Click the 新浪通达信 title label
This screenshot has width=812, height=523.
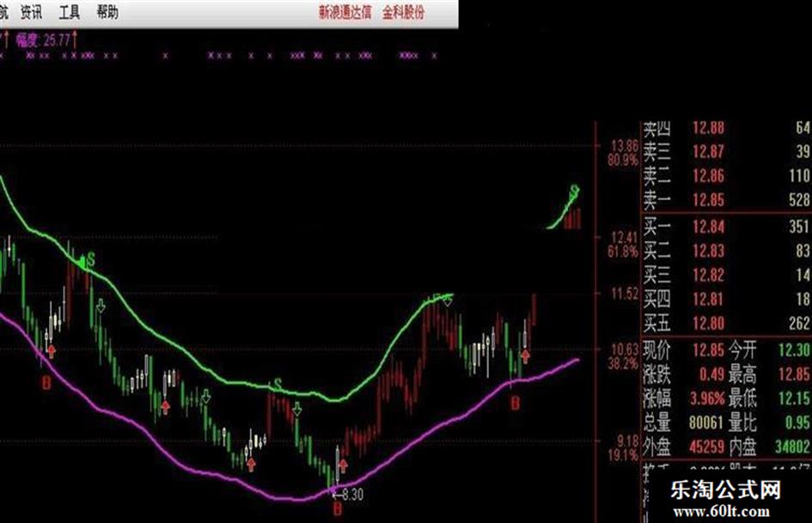(345, 12)
